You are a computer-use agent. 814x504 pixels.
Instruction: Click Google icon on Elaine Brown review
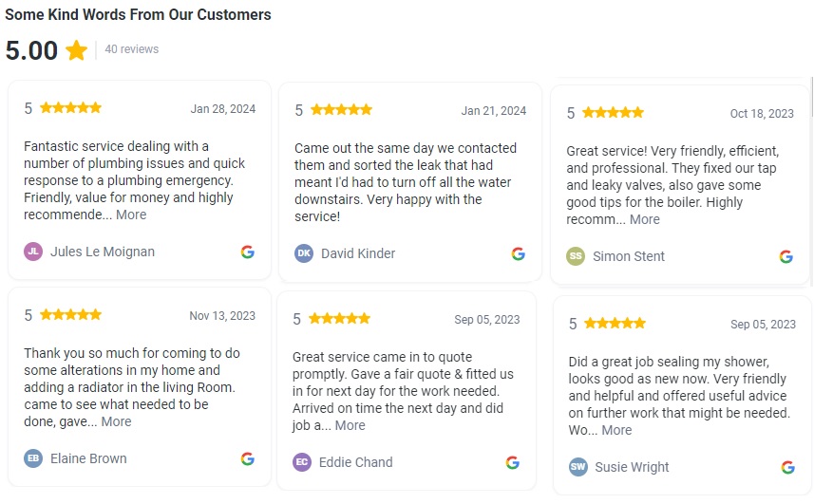(247, 458)
